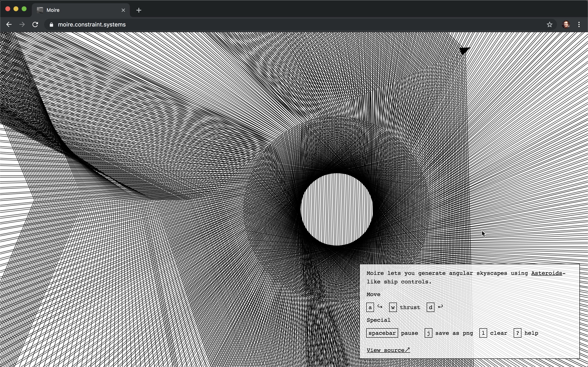The width and height of the screenshot is (588, 367).
Task: Toggle help with the '?' button
Action: [x=517, y=333]
